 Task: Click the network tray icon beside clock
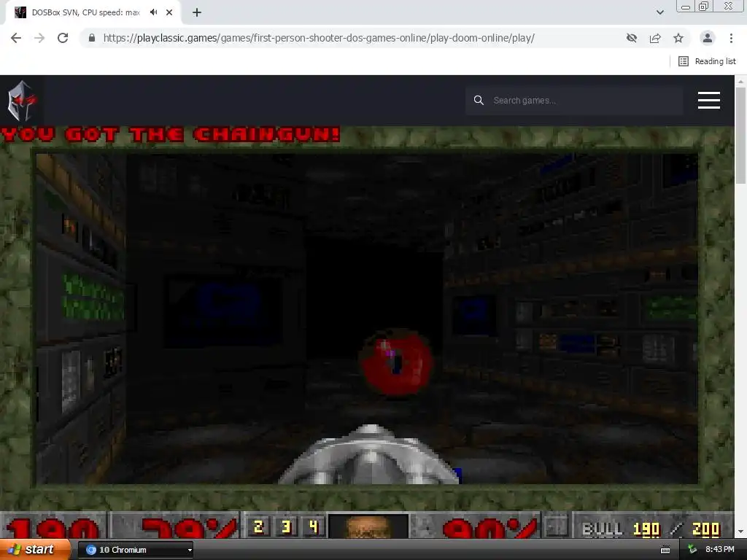692,550
